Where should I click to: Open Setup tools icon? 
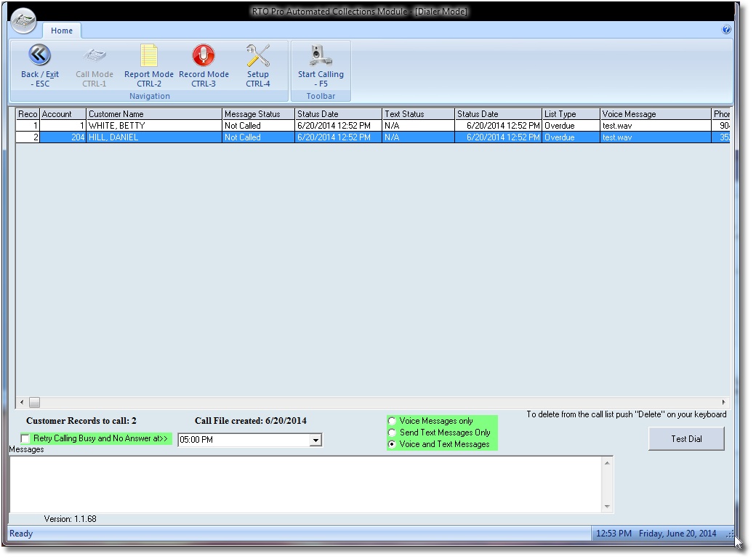click(x=257, y=55)
